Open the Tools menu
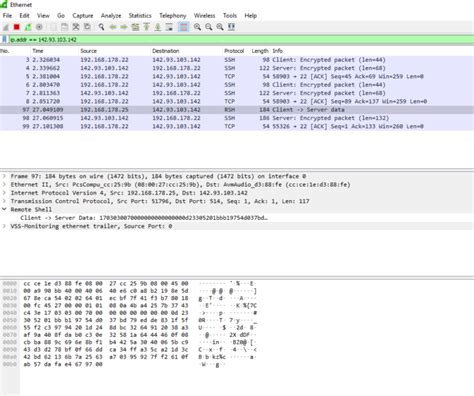This screenshot has width=474, height=396. tap(230, 16)
